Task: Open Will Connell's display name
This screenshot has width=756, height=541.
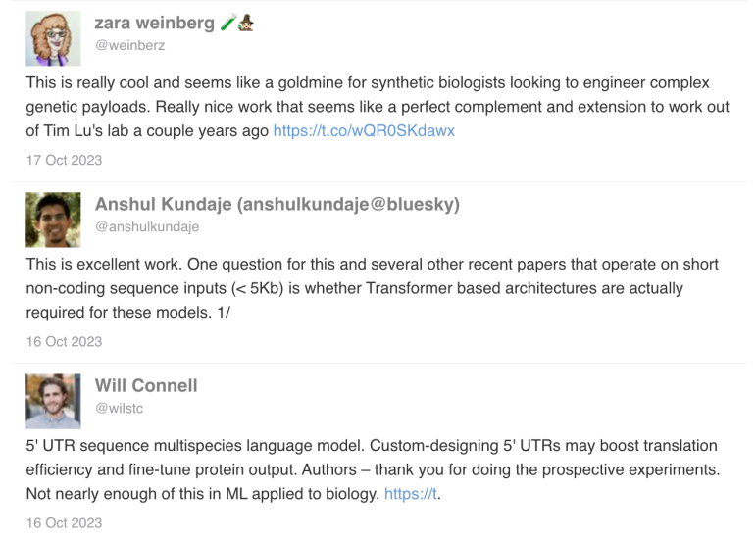Action: (146, 386)
